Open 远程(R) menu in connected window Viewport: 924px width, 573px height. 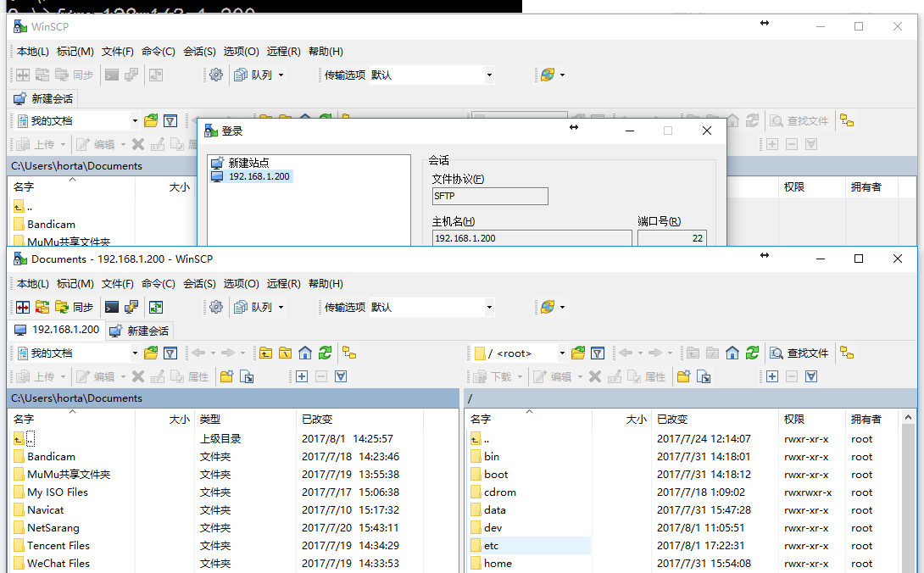point(283,284)
